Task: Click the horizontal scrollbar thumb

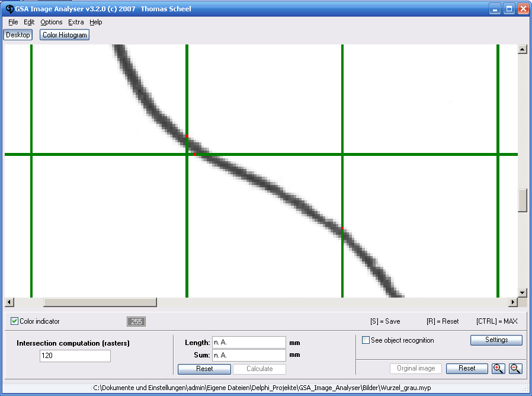Action: [x=100, y=302]
